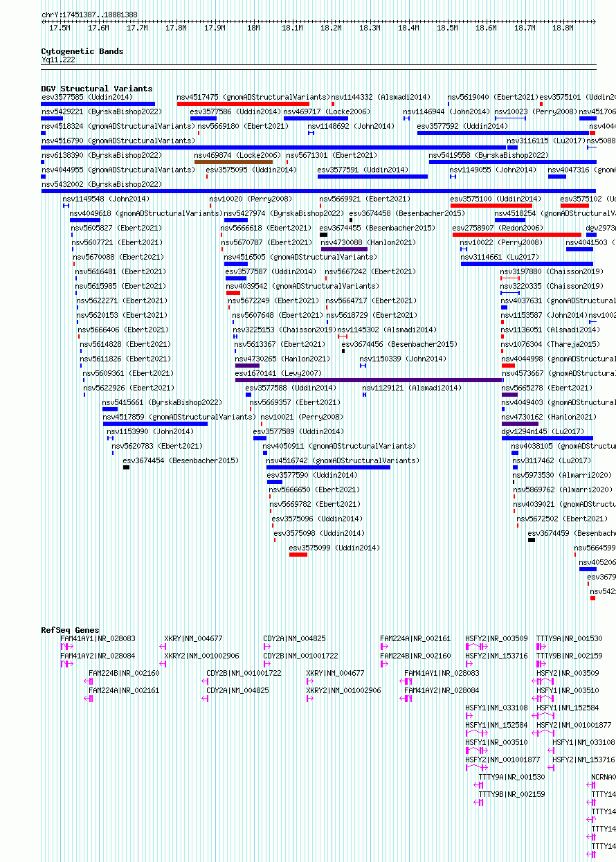The image size is (616, 862).
Task: Click the 18M tick on the ruler
Action: point(253,28)
